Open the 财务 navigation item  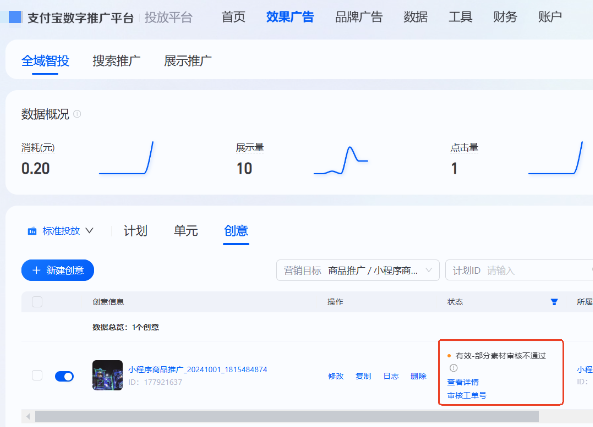coord(505,17)
